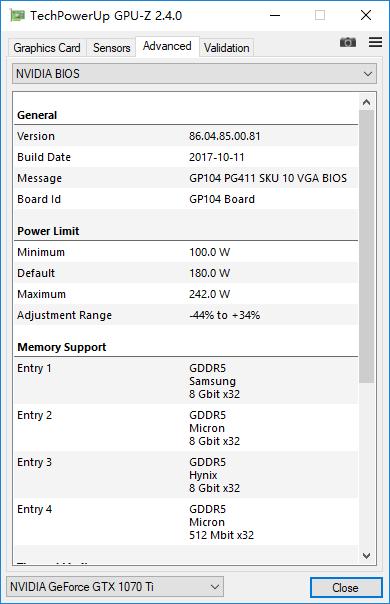This screenshot has height=604, width=390.
Task: Select the Advanced tab
Action: pos(167,46)
